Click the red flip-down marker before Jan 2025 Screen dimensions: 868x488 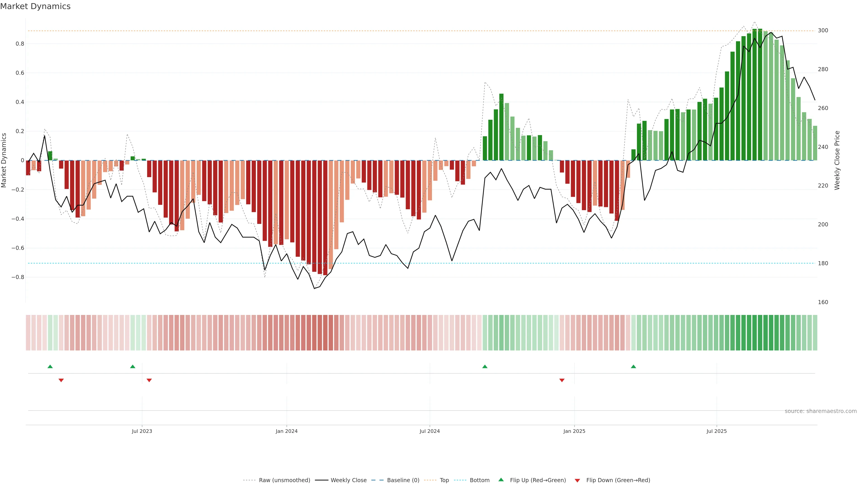(x=562, y=380)
